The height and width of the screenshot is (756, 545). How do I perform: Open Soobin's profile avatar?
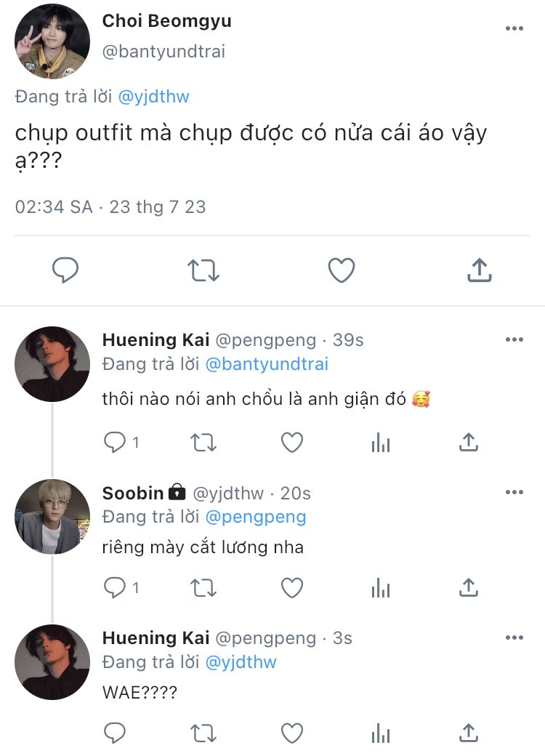tap(52, 516)
